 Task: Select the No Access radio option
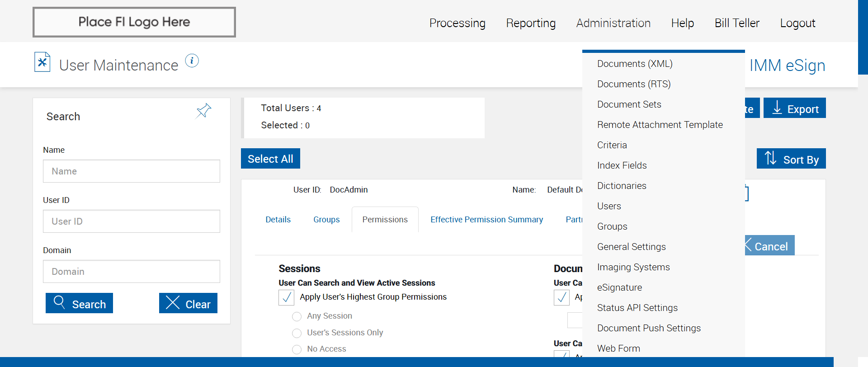click(297, 349)
